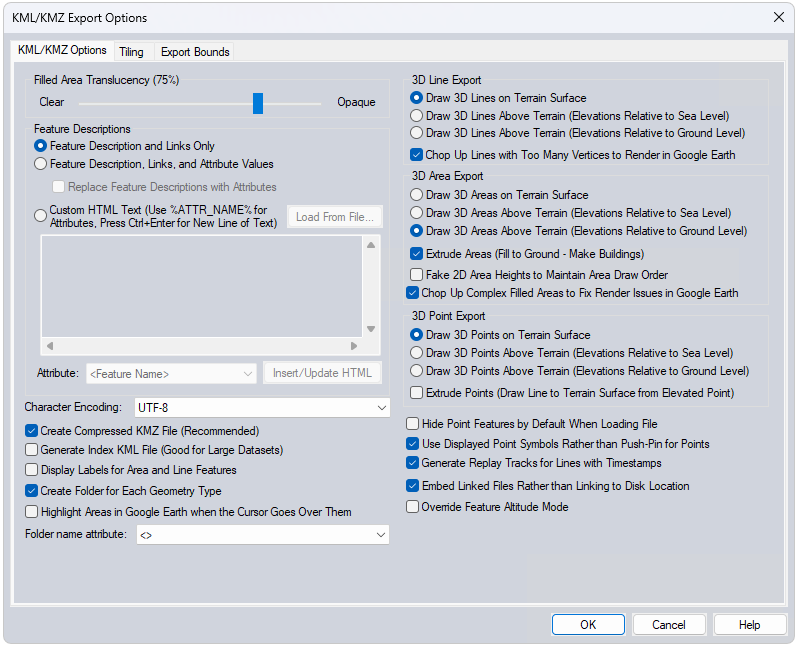Image resolution: width=798 pixels, height=647 pixels.
Task: Open the Character Encoding dropdown
Action: [261, 408]
